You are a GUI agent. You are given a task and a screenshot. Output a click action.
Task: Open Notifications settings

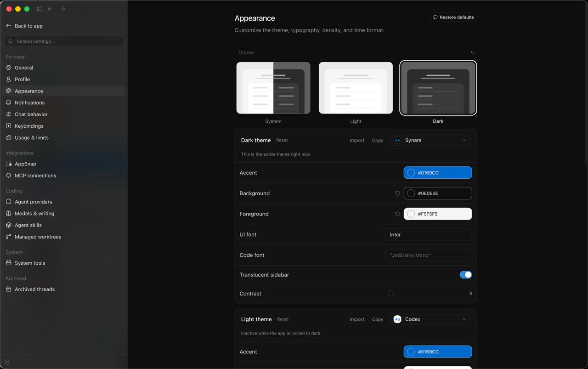(64, 102)
